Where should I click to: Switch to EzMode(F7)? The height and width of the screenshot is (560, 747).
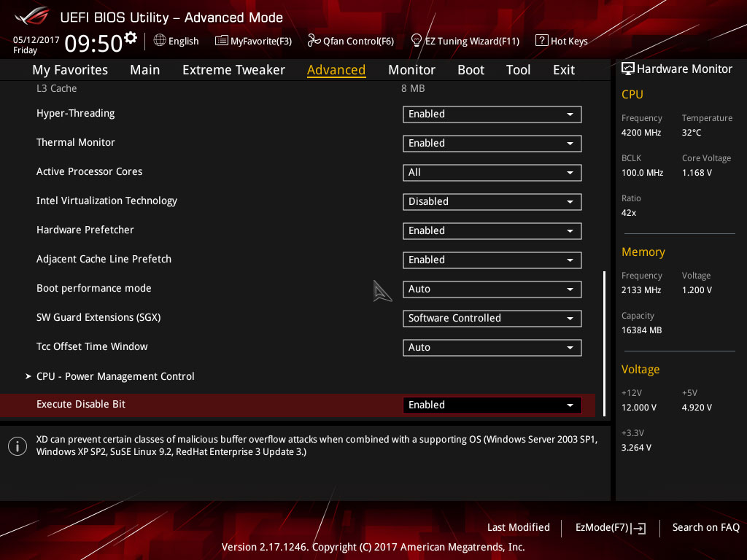click(x=611, y=528)
